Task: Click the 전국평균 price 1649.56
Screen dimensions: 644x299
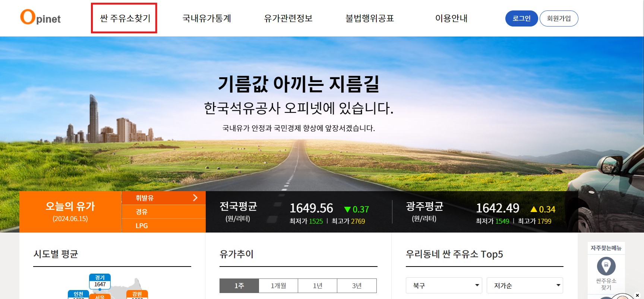Action: pyautogui.click(x=311, y=208)
